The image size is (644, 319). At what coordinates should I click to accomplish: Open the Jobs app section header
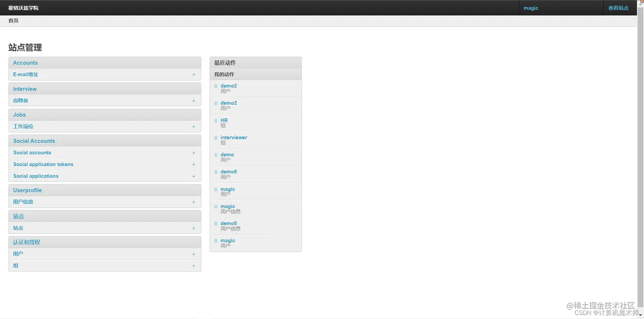(x=19, y=115)
